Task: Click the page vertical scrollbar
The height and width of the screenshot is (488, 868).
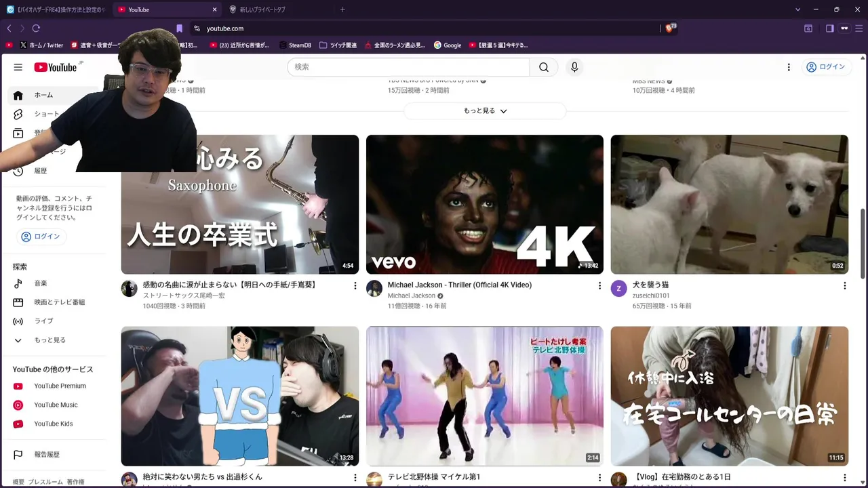Action: click(x=863, y=244)
